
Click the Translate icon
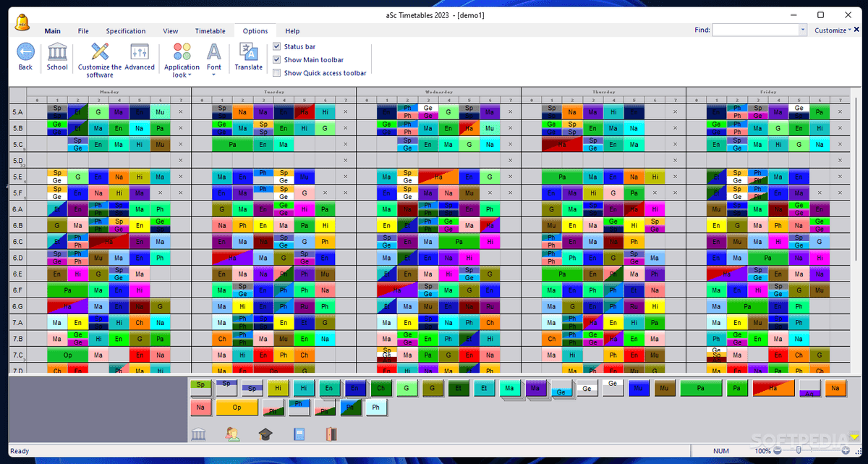[x=248, y=54]
